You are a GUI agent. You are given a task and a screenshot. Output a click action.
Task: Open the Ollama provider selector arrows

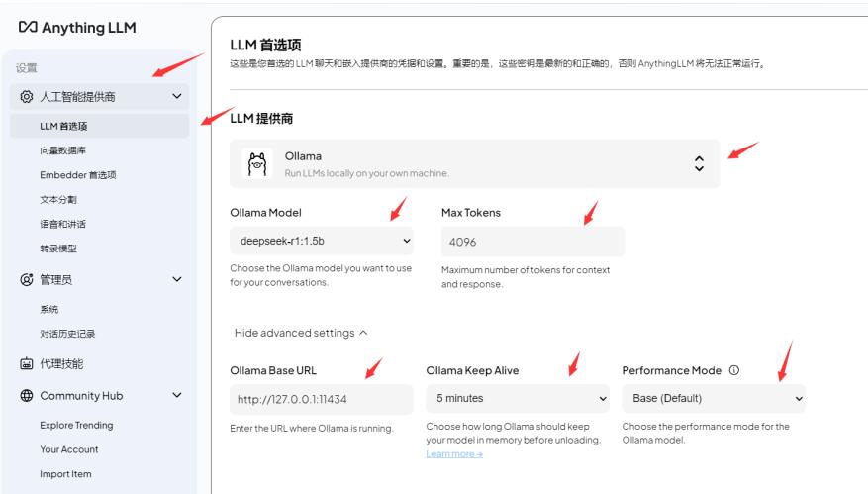pyautogui.click(x=699, y=163)
